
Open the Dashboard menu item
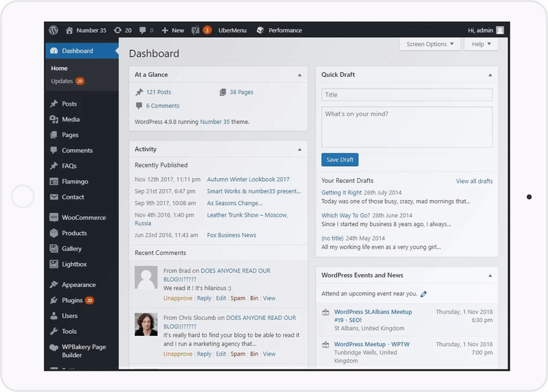pos(82,51)
